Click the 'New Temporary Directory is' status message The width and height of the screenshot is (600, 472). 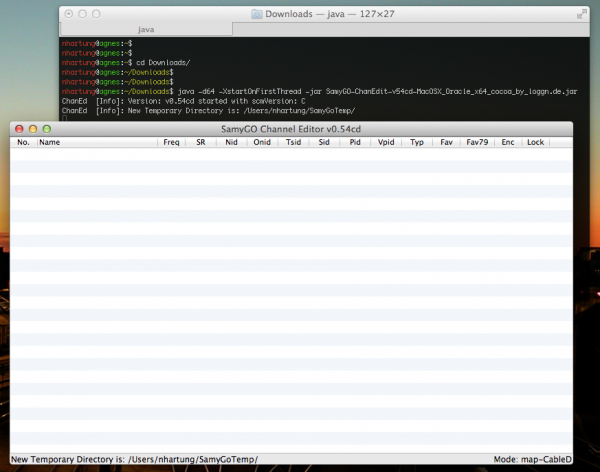134,459
